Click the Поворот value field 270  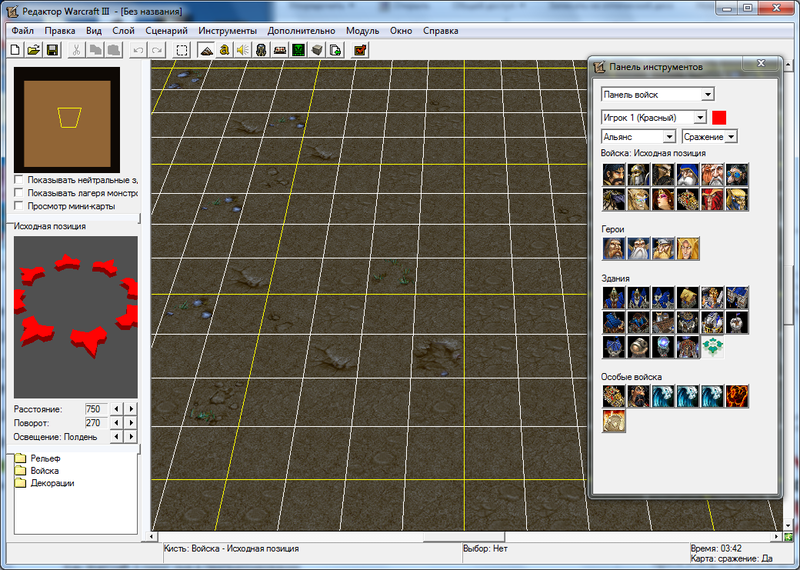pyautogui.click(x=96, y=423)
